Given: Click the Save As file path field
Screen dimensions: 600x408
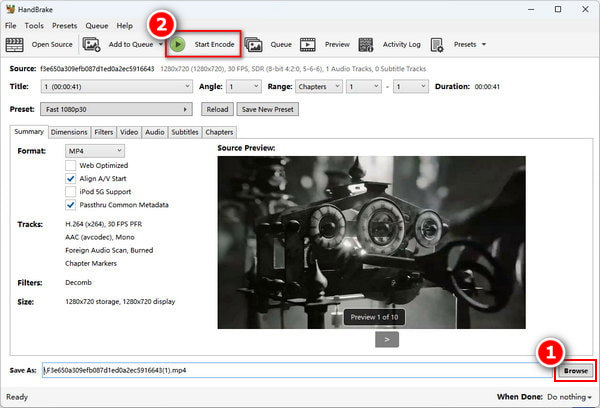Looking at the screenshot, I should point(297,370).
